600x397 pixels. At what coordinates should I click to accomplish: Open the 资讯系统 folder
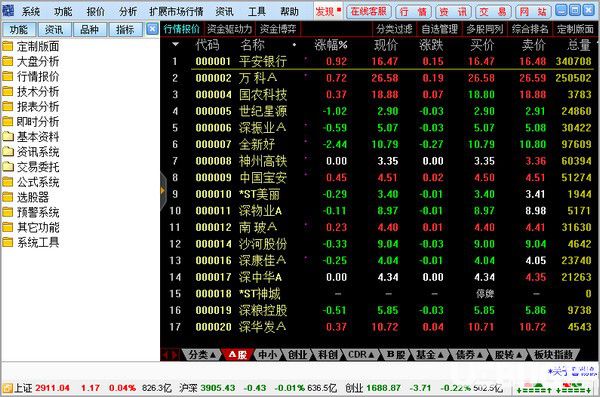(31, 152)
